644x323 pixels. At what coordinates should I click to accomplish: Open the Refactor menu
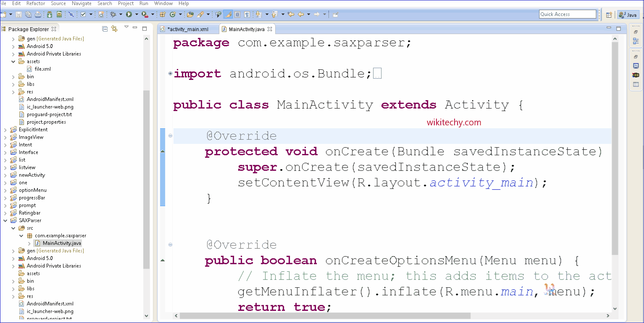pos(36,3)
